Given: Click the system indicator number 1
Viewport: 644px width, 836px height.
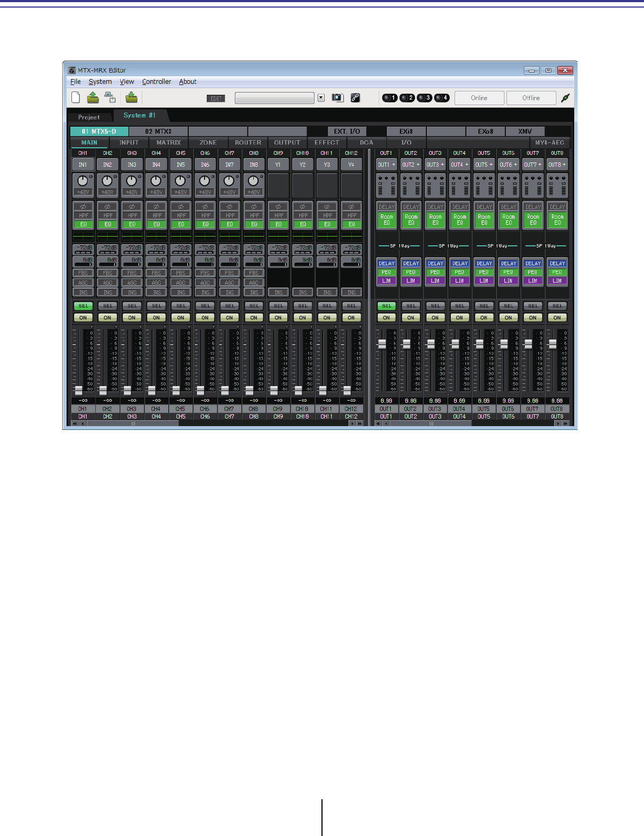Looking at the screenshot, I should (390, 98).
